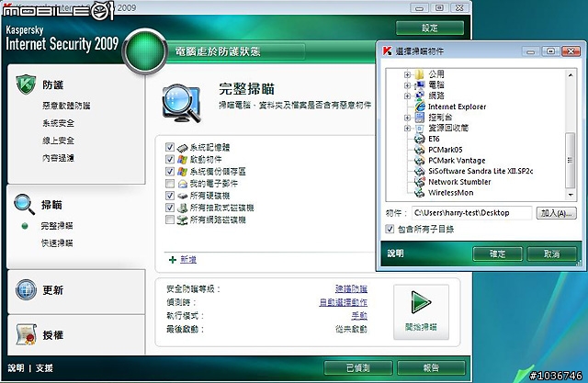Click the ET6 shortcut icon

click(x=419, y=139)
